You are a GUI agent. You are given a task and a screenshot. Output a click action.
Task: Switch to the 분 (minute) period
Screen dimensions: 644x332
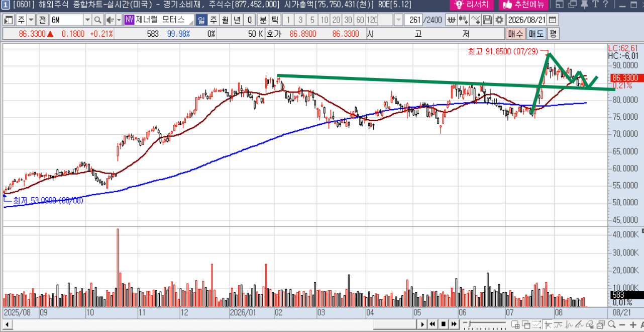click(x=263, y=20)
